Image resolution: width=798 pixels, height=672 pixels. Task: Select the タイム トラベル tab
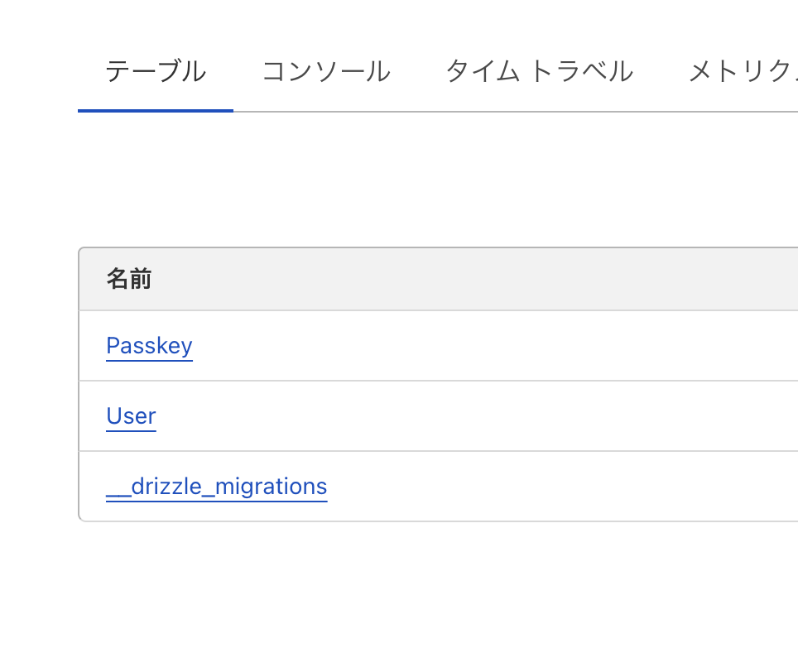(539, 73)
